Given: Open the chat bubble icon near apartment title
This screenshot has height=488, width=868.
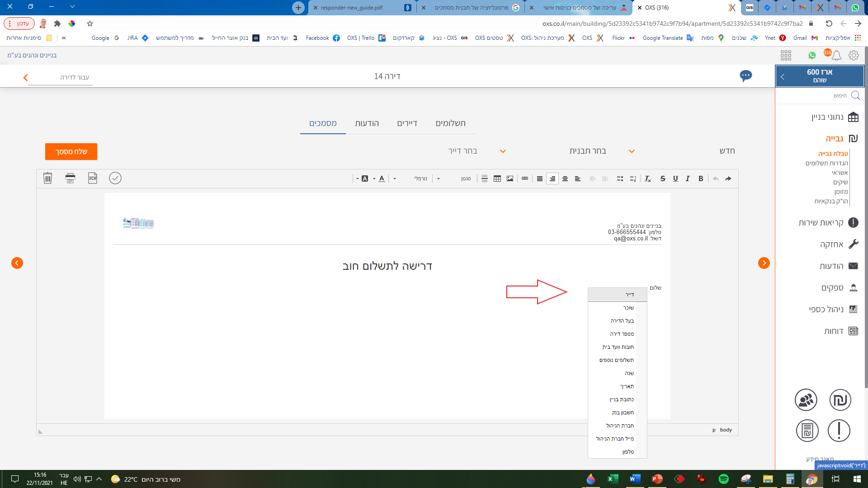Looking at the screenshot, I should tap(746, 76).
